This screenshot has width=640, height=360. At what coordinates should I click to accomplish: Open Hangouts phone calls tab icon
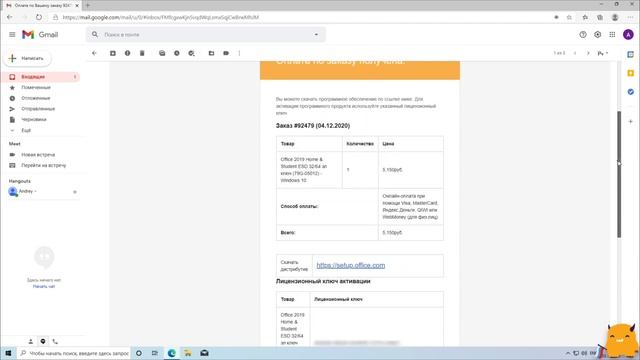[55, 341]
